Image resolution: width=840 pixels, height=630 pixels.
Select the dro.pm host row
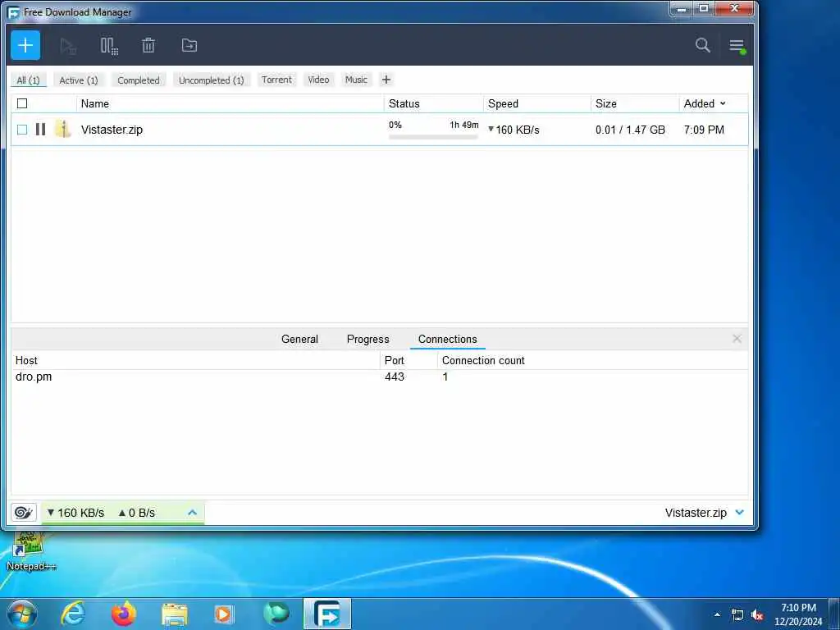pyautogui.click(x=379, y=377)
